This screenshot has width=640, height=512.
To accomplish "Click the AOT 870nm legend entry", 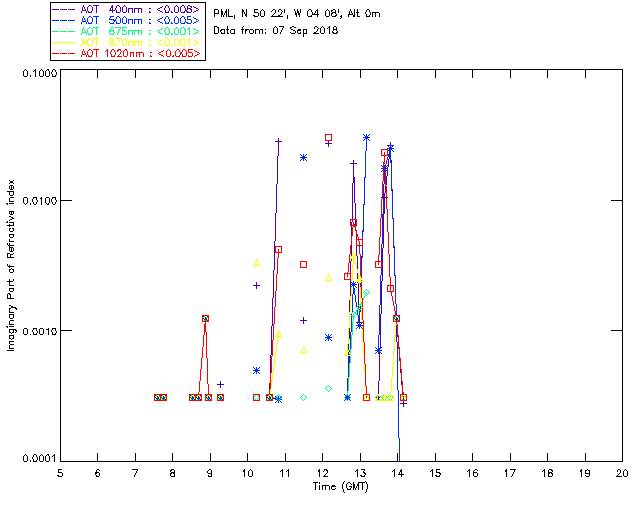I will (x=127, y=42).
